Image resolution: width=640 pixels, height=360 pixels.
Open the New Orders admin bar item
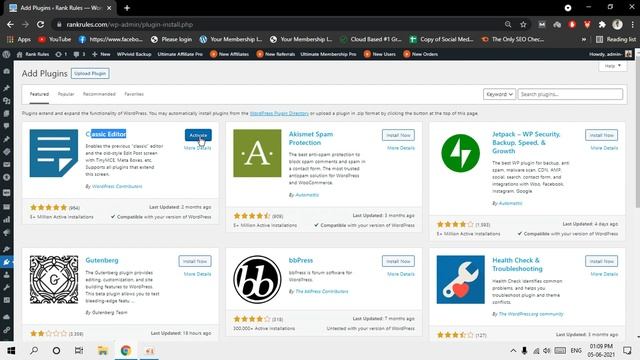421,54
